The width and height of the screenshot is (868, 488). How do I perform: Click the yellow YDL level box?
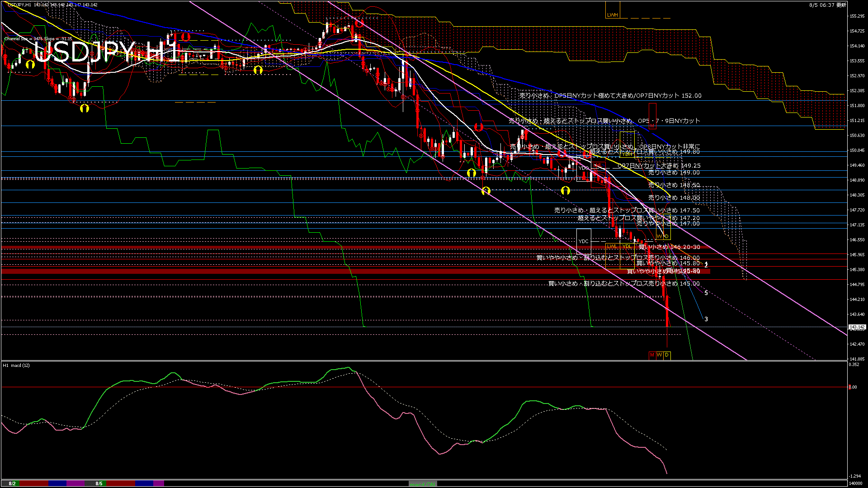[x=627, y=247]
